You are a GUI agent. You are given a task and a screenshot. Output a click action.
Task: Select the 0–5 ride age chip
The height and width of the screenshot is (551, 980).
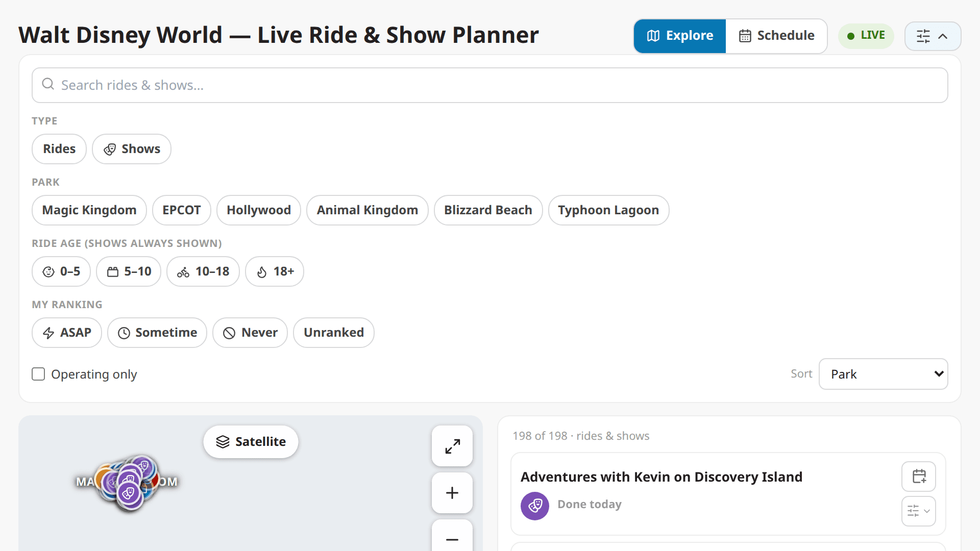tap(61, 271)
